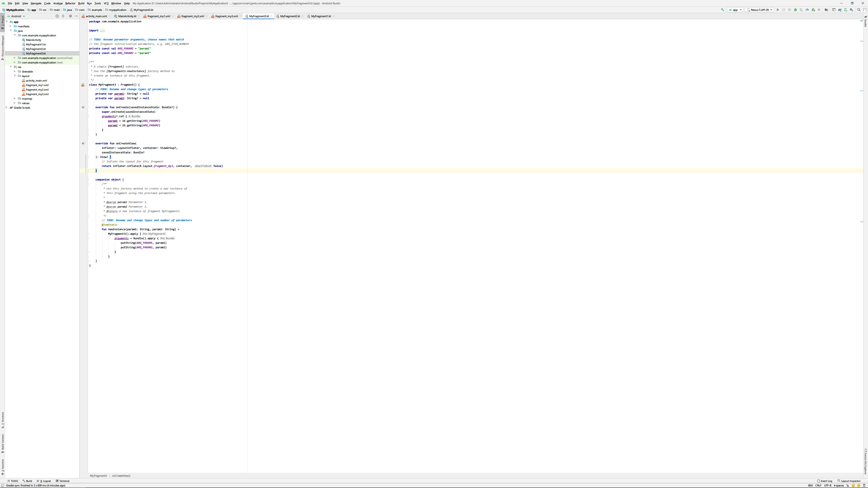Viewport: 868px width, 488px height.
Task: Click Select Opened File target icon
Action: click(57, 16)
